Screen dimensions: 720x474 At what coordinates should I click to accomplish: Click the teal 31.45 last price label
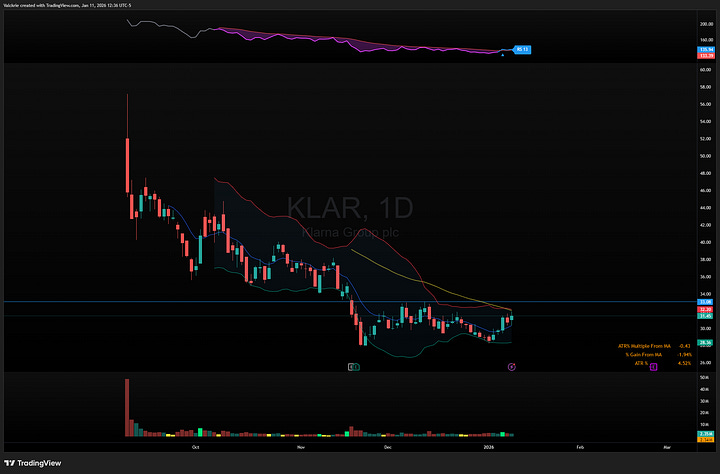click(705, 316)
